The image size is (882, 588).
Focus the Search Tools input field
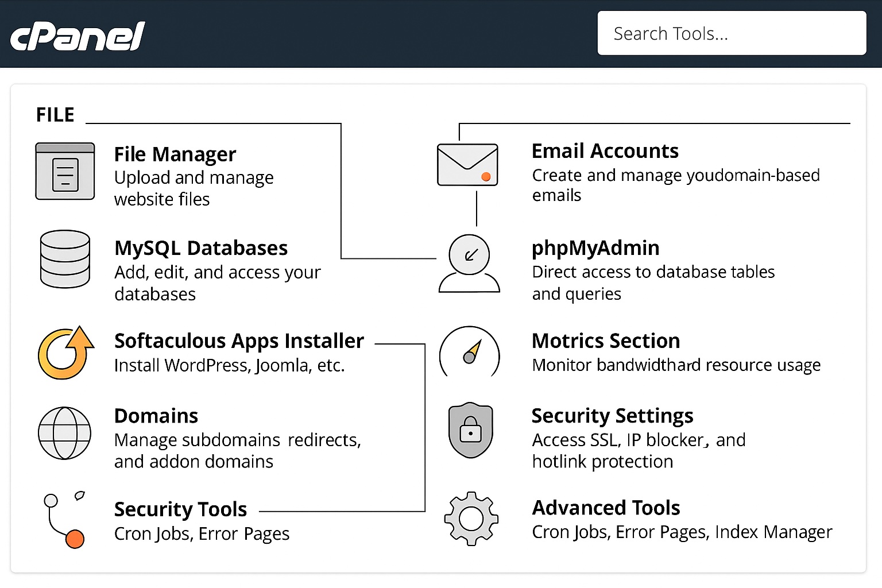coord(732,33)
